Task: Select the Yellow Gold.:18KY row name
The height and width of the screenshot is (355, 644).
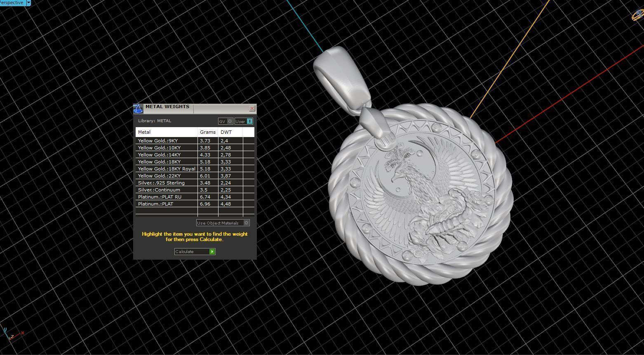Action: [159, 162]
